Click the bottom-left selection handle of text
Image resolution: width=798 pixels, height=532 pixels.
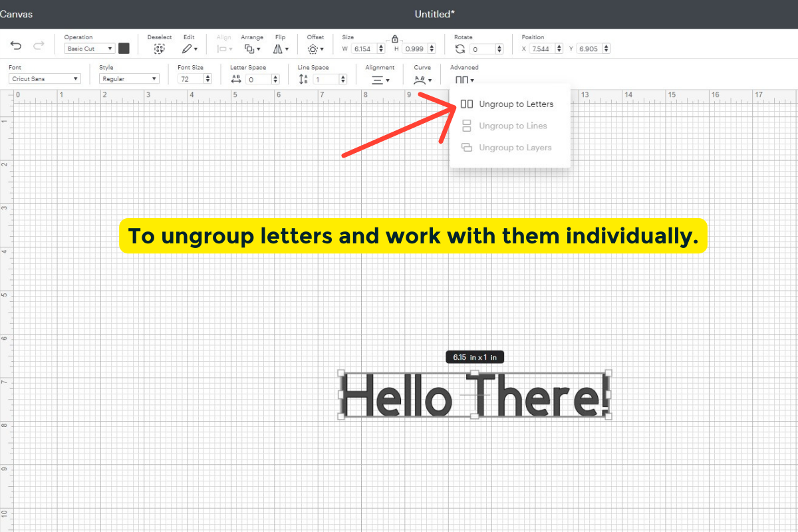coord(341,416)
